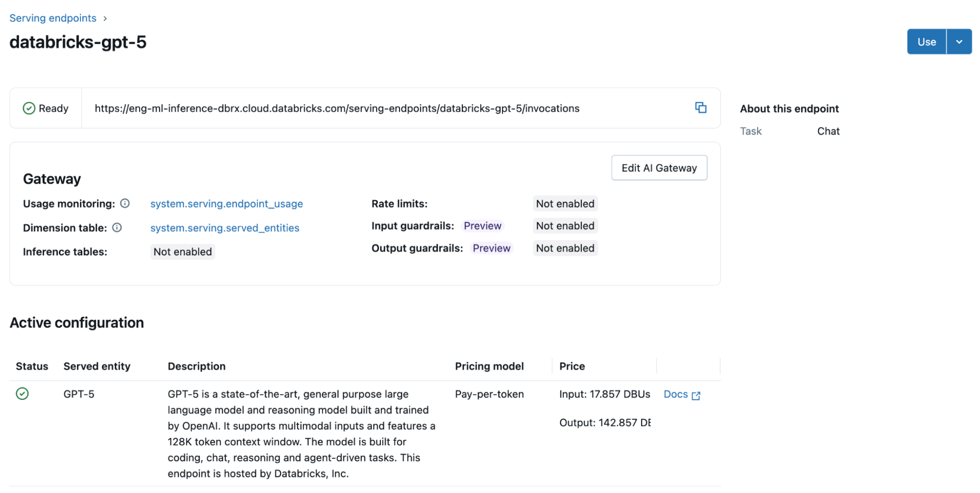This screenshot has height=493, width=980.
Task: Go back to Serving endpoints breadcrumb
Action: coord(53,18)
